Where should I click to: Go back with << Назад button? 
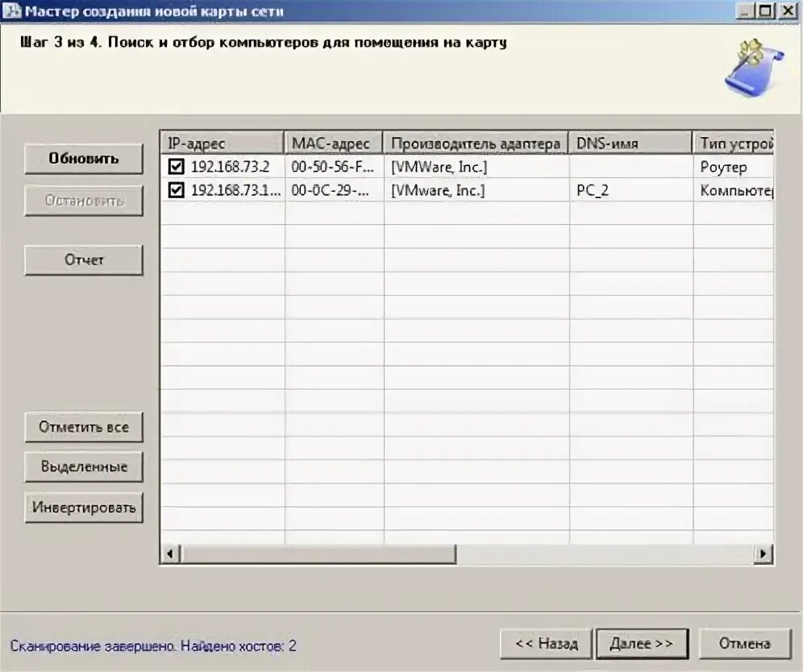click(546, 643)
